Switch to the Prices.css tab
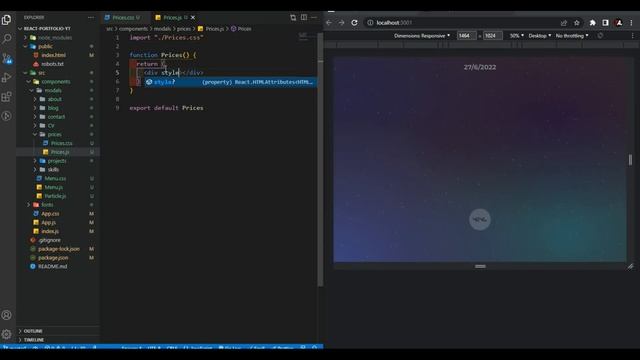 (122, 18)
